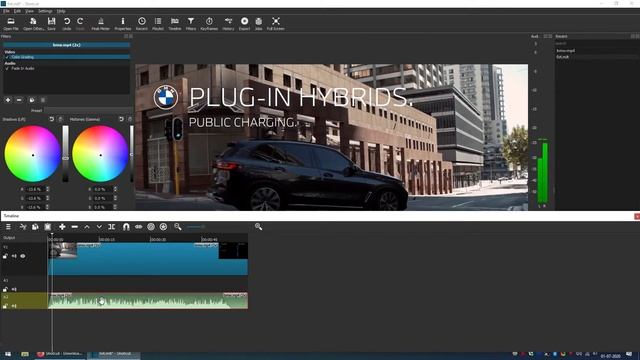
Task: Enter Full Screen mode icon
Action: (276, 24)
